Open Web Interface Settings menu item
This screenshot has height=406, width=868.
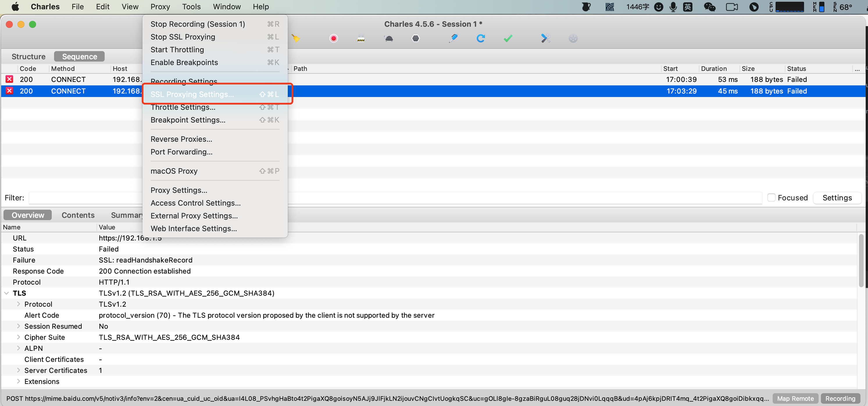[215, 229]
